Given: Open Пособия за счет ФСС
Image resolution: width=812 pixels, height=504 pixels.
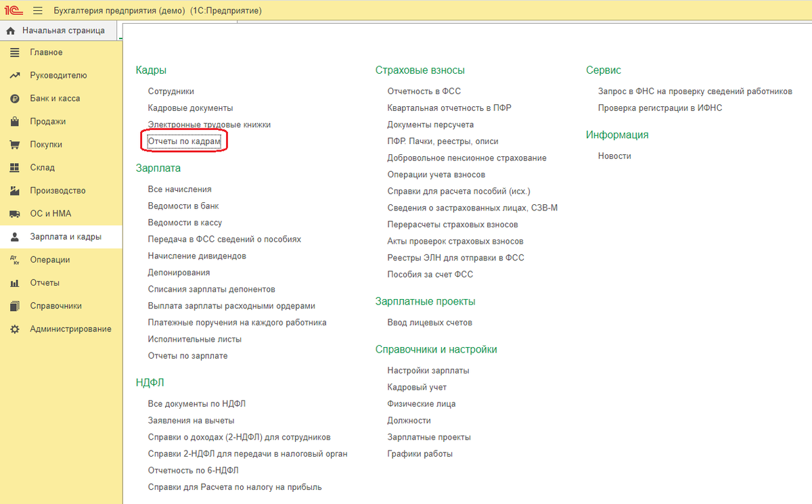Looking at the screenshot, I should (x=430, y=275).
